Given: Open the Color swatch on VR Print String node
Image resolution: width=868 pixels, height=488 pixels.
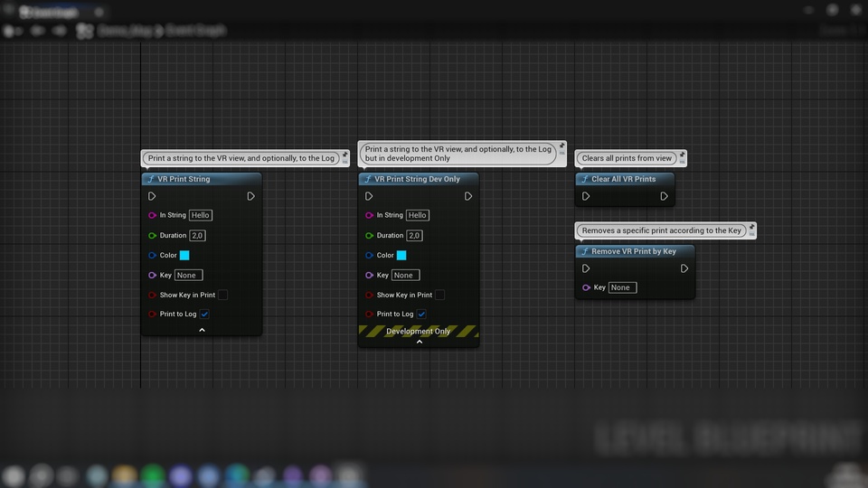Looking at the screenshot, I should [184, 256].
